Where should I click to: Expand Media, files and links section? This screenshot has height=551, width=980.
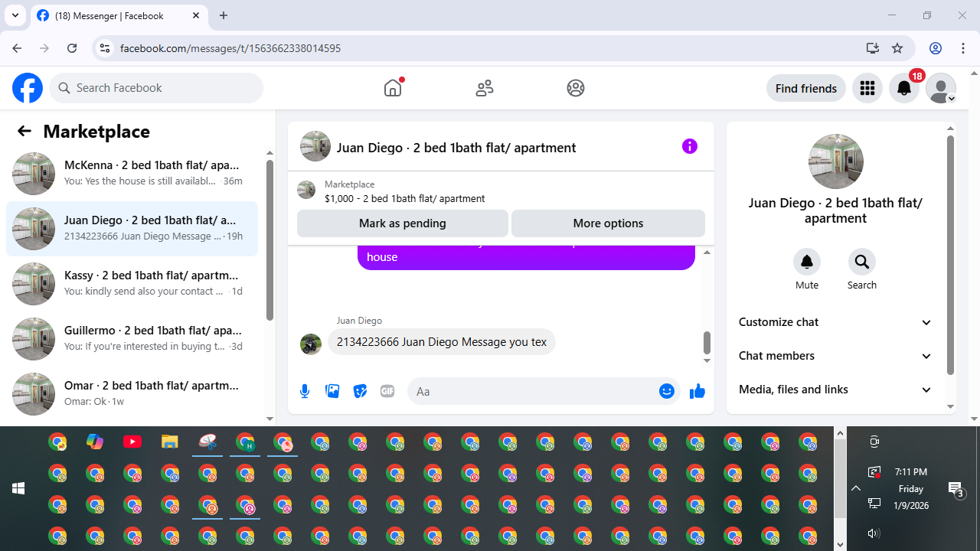tap(835, 390)
